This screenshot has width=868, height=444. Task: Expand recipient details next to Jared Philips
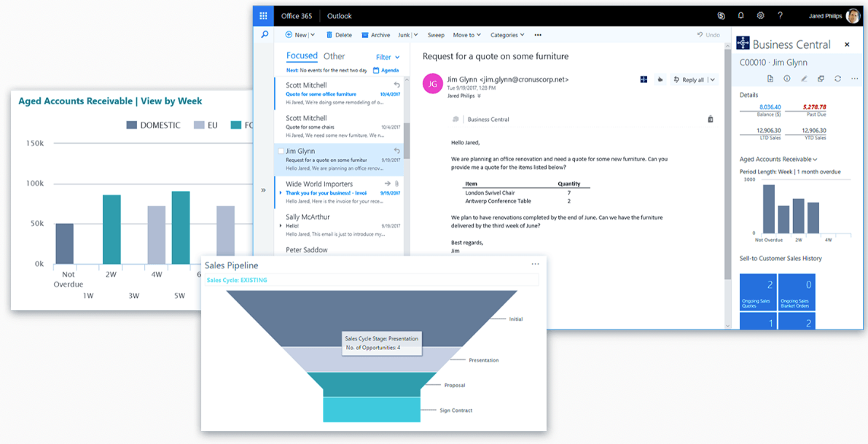pyautogui.click(x=480, y=96)
